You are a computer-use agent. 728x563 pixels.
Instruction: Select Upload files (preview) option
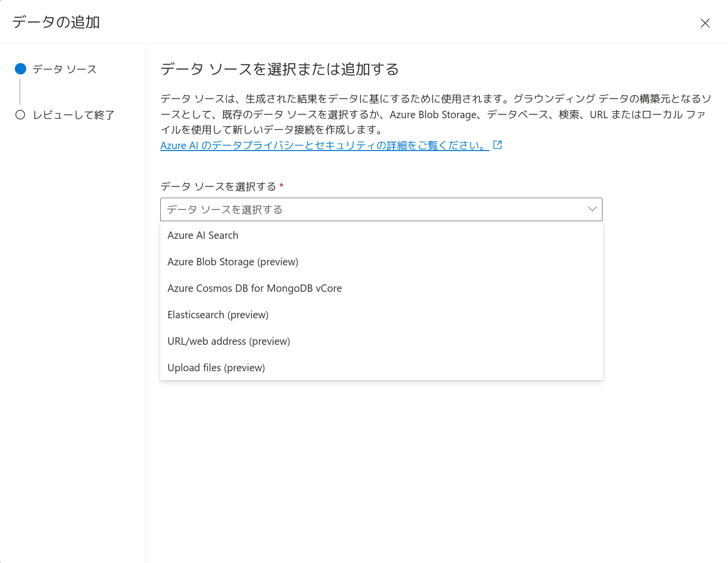[x=381, y=368]
